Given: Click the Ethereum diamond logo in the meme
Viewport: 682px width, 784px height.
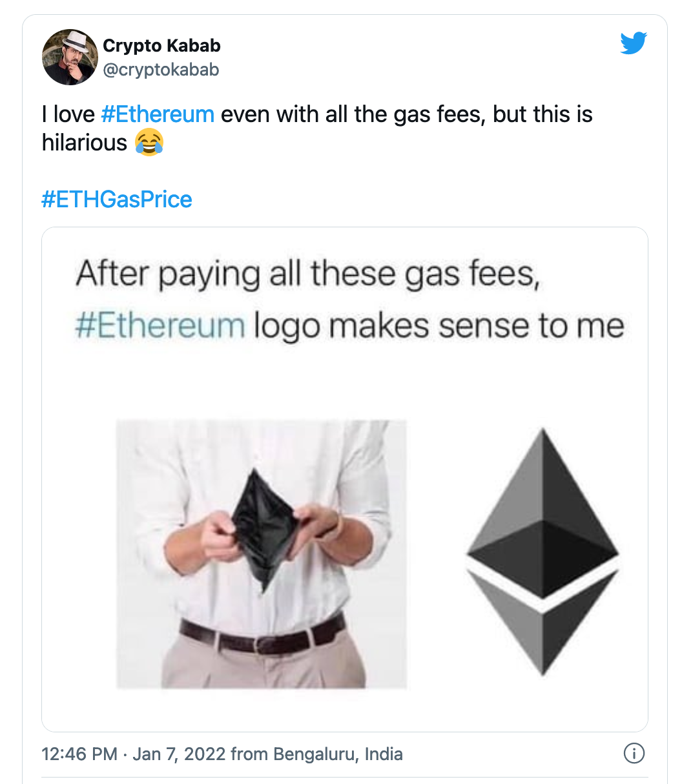Looking at the screenshot, I should pyautogui.click(x=542, y=553).
